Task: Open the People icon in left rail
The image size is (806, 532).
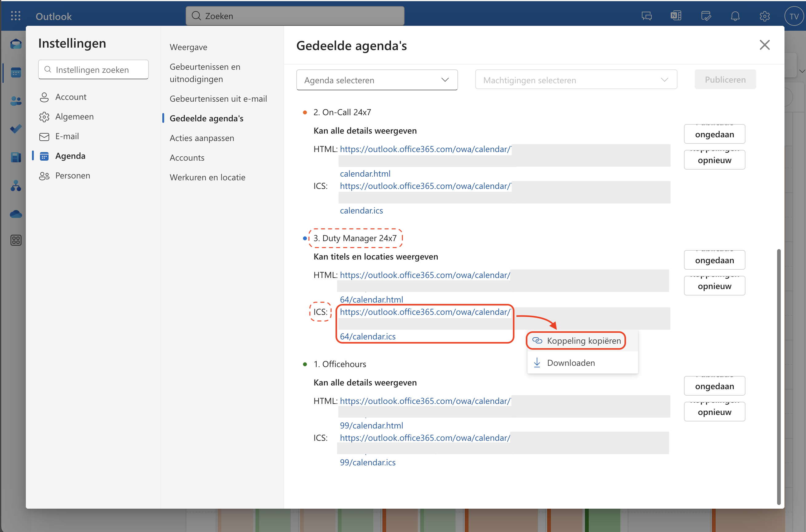Action: pyautogui.click(x=16, y=101)
